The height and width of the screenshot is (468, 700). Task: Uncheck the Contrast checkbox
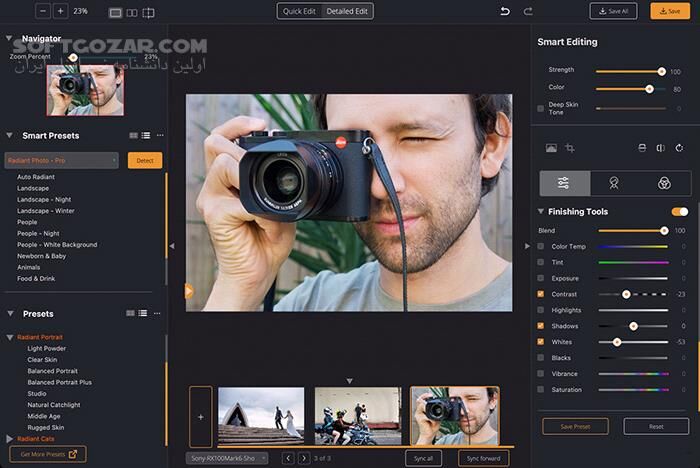click(541, 294)
